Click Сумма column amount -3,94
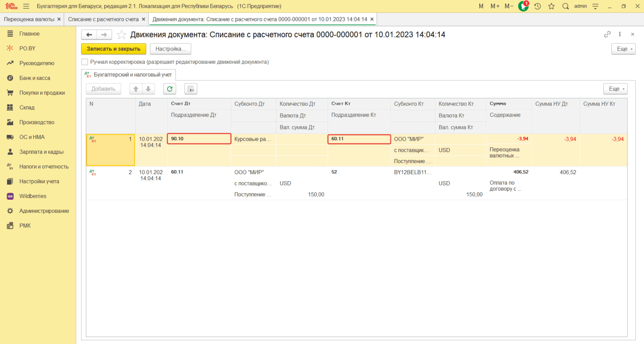This screenshot has width=644, height=344. point(509,139)
